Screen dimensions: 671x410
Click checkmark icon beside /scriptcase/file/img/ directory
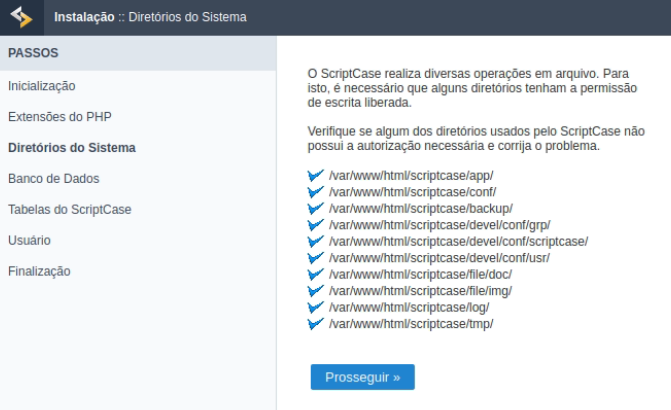click(x=316, y=291)
